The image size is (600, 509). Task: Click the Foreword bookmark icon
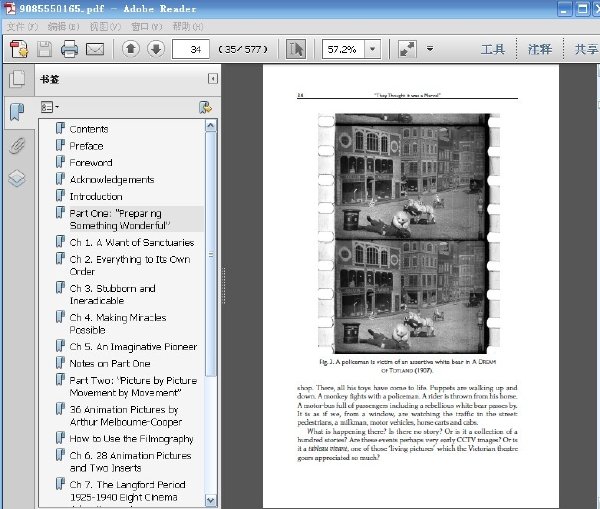point(60,162)
